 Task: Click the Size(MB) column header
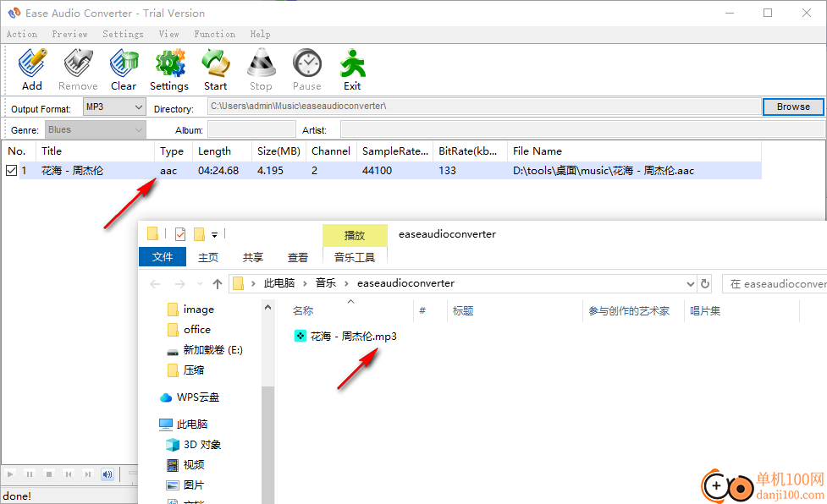point(278,151)
